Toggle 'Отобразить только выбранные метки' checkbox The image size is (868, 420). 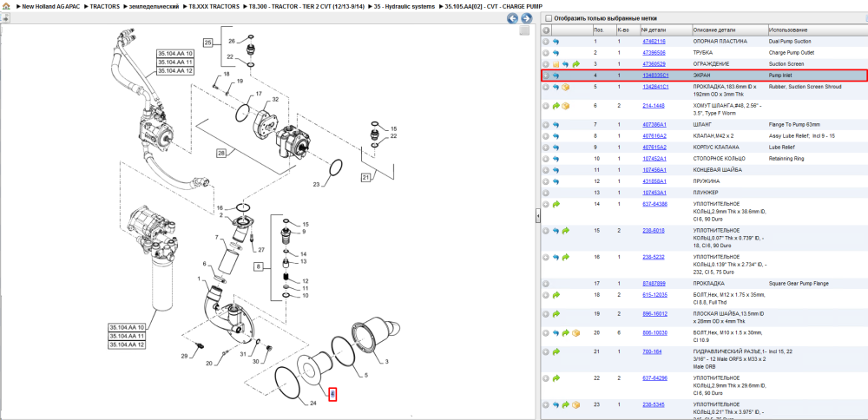coord(549,18)
